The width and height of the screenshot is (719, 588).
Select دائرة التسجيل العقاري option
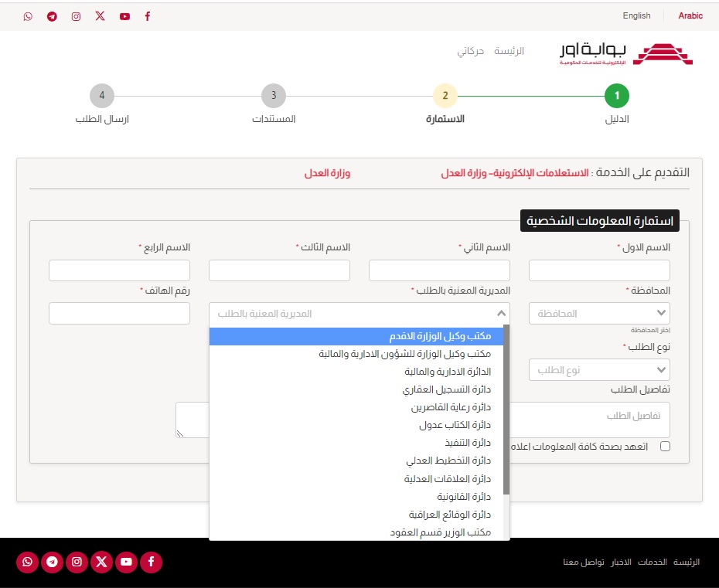356,389
